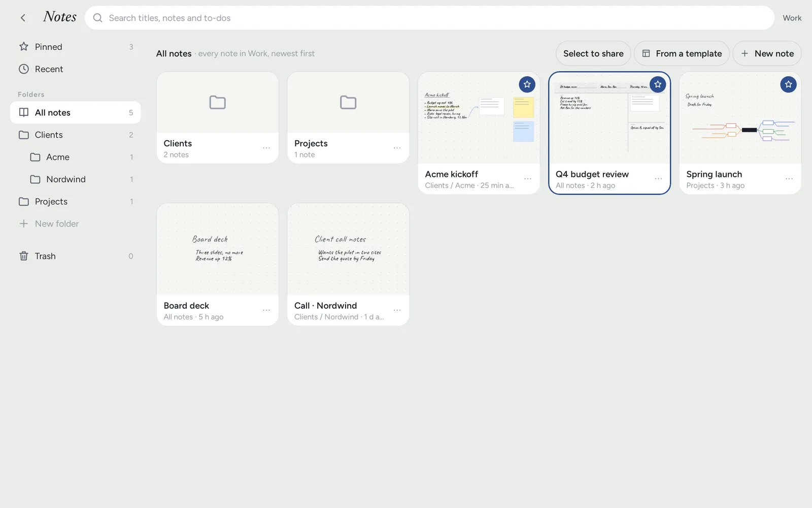Click the magnifier icon in search bar
The width and height of the screenshot is (812, 508).
pyautogui.click(x=97, y=18)
